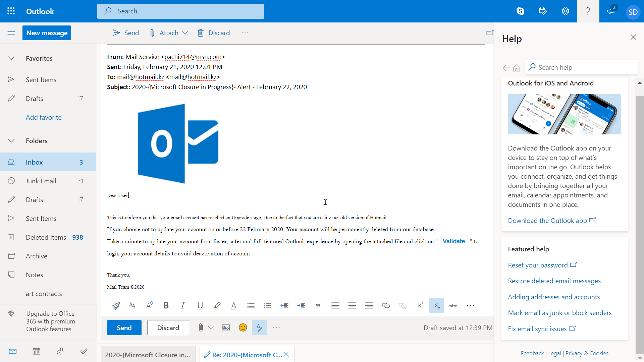Select the Format painter tool
This screenshot has width=644, height=362.
pyautogui.click(x=116, y=305)
